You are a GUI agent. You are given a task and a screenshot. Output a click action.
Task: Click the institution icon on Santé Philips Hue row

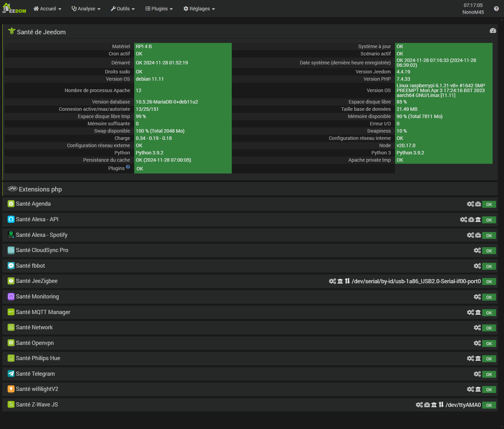pos(478,359)
